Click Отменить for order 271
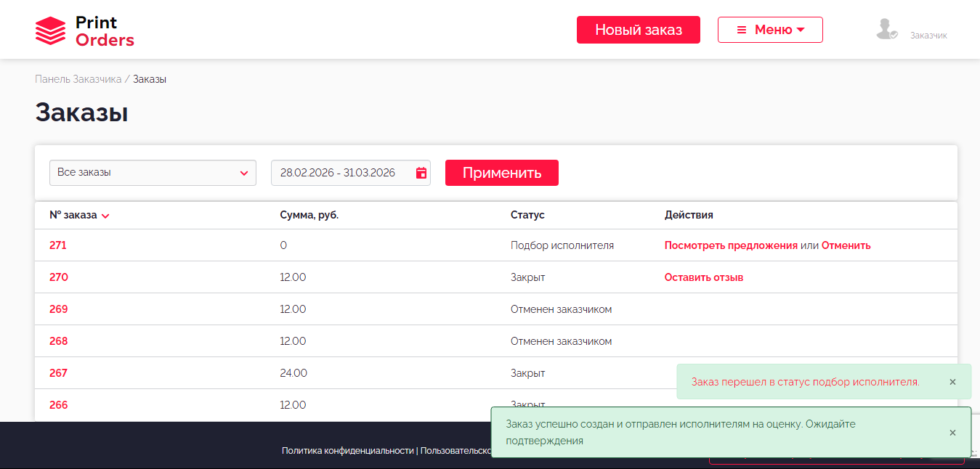The height and width of the screenshot is (469, 980). click(x=846, y=245)
